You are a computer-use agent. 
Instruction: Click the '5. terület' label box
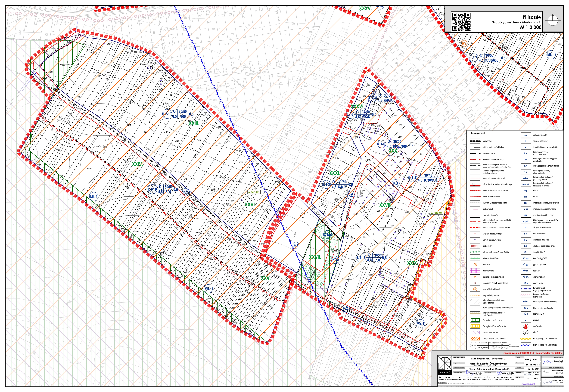coord(254,192)
